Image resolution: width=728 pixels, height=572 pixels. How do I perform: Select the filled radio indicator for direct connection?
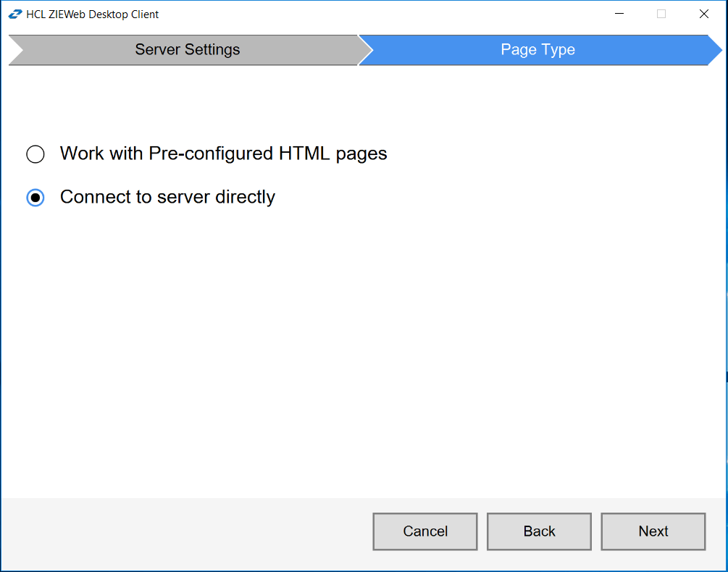pyautogui.click(x=35, y=197)
